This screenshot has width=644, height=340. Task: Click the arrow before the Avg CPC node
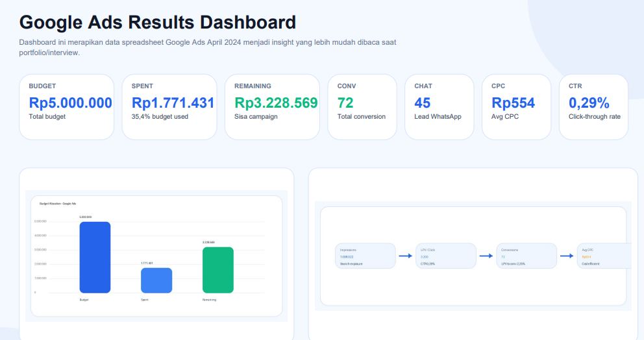[567, 256]
